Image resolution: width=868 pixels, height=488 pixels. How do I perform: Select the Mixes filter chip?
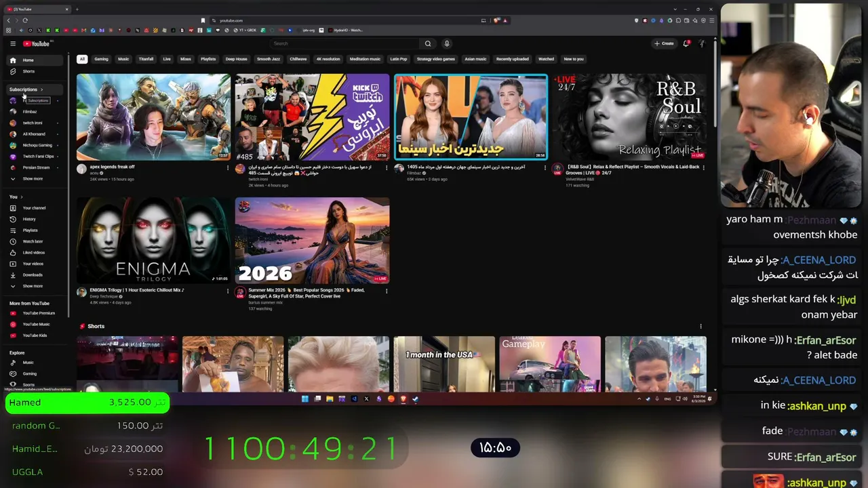pyautogui.click(x=186, y=59)
